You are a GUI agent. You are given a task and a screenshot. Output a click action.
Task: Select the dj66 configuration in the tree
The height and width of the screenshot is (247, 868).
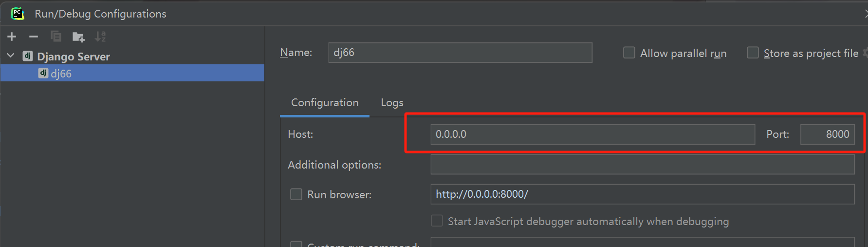pyautogui.click(x=132, y=73)
